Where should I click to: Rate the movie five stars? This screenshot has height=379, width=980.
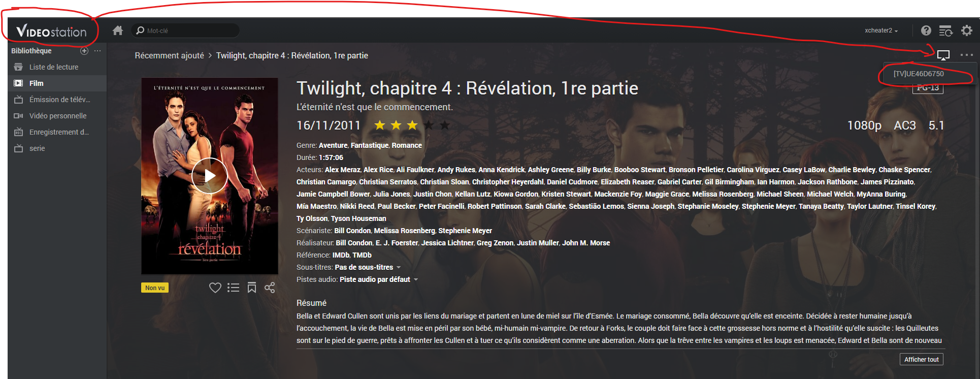[x=445, y=125]
